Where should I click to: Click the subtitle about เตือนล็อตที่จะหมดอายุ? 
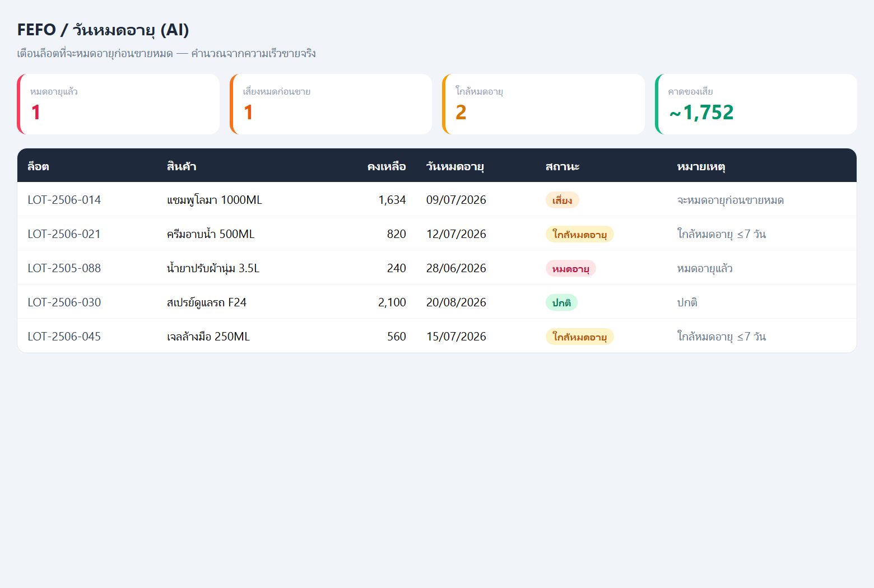[x=166, y=53]
